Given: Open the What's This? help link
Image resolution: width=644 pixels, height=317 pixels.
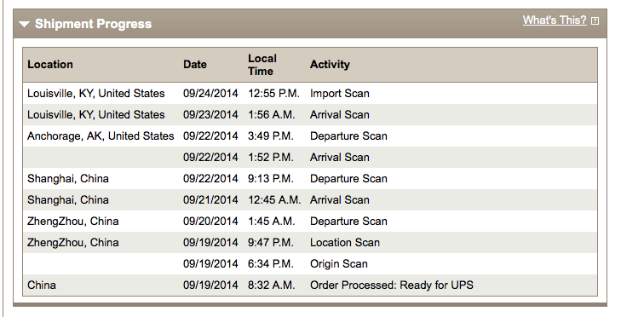Looking at the screenshot, I should (x=555, y=20).
